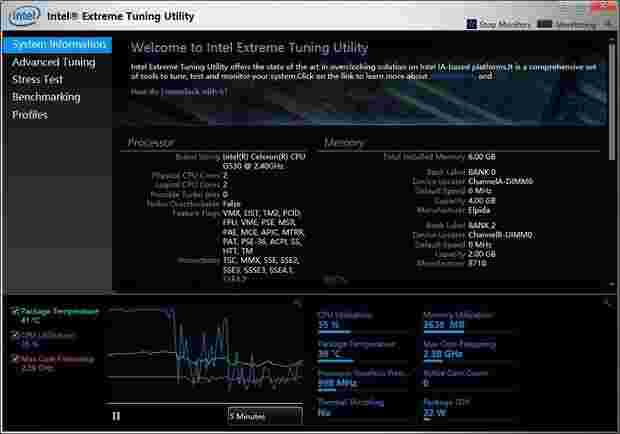
Task: Open the Profiles section
Action: tap(30, 115)
